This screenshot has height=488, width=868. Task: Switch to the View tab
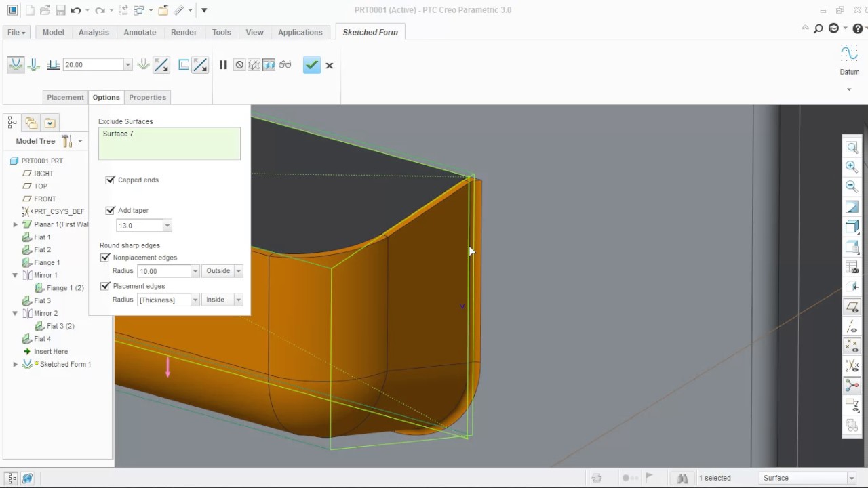point(254,33)
